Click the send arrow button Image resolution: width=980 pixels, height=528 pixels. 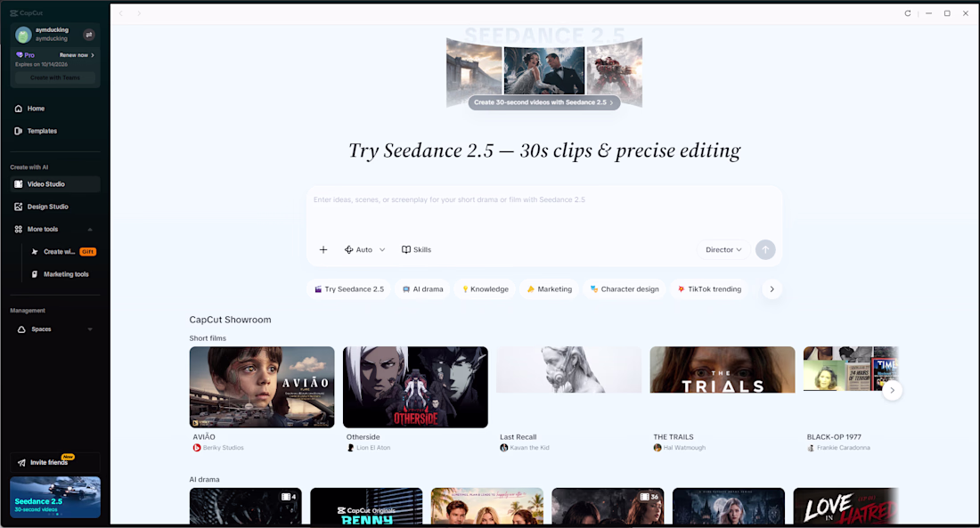[x=765, y=250]
